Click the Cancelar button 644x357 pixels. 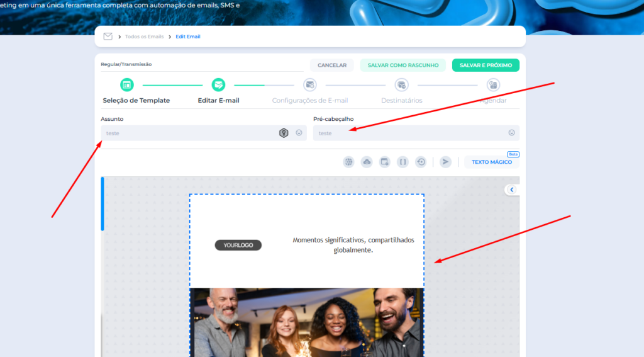[x=332, y=65]
